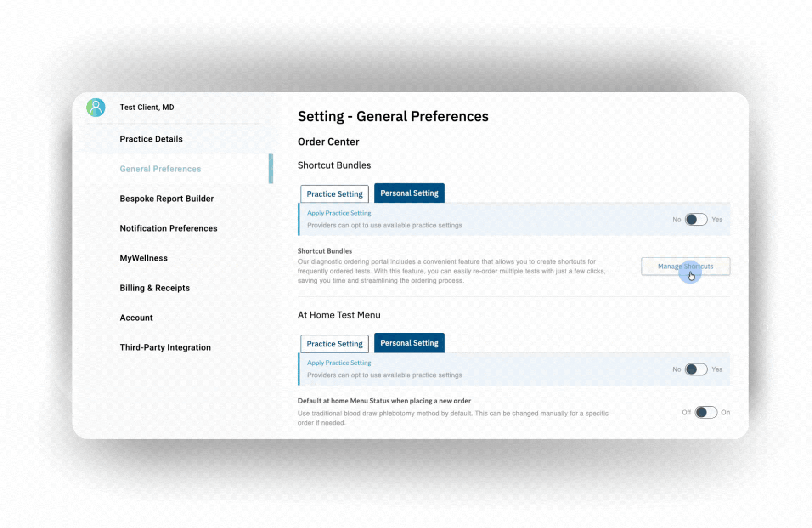This screenshot has height=528, width=812.
Task: Open Third-Party Integration settings
Action: [x=165, y=347]
